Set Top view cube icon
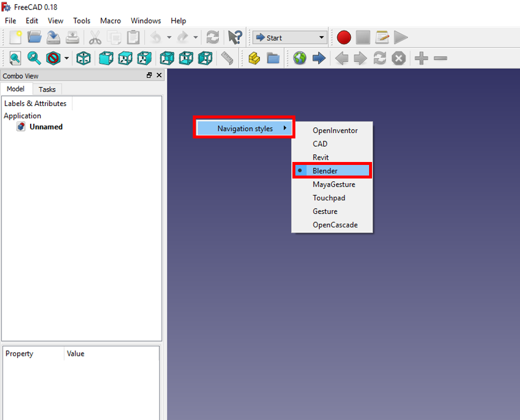The width and height of the screenshot is (520, 420). 126,58
